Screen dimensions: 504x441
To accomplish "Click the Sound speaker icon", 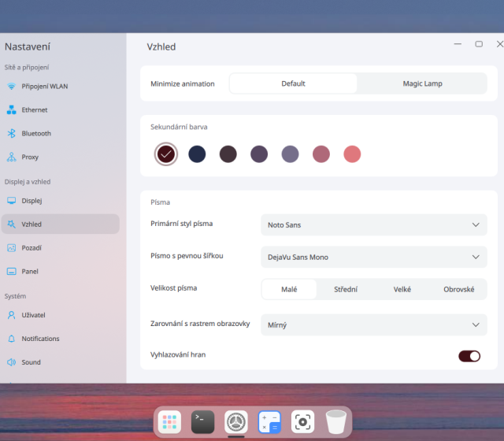I will 12,362.
